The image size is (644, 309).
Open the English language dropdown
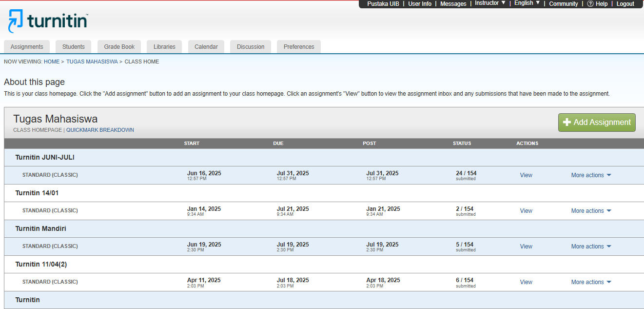(x=527, y=3)
